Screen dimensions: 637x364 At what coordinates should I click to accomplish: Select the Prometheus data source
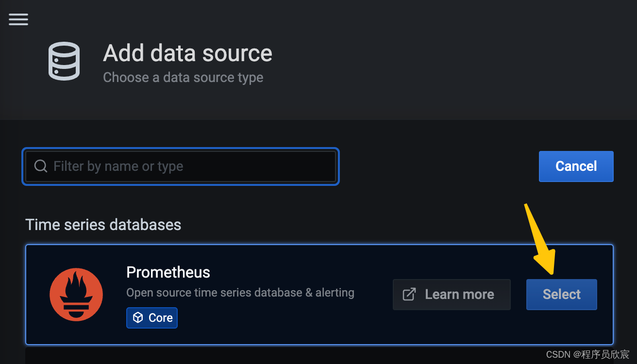(x=562, y=295)
